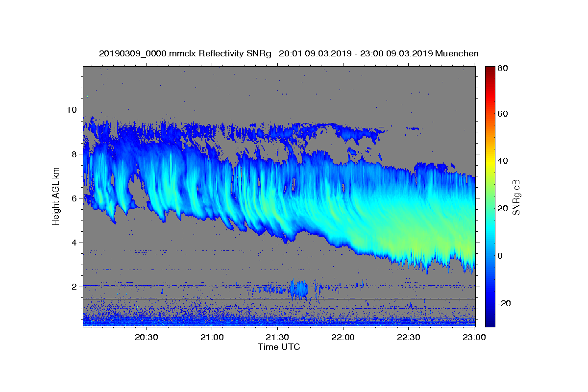Click the 'Muenchen' location label in title
Image resolution: width=588 pixels, height=392 pixels.
tap(457, 53)
